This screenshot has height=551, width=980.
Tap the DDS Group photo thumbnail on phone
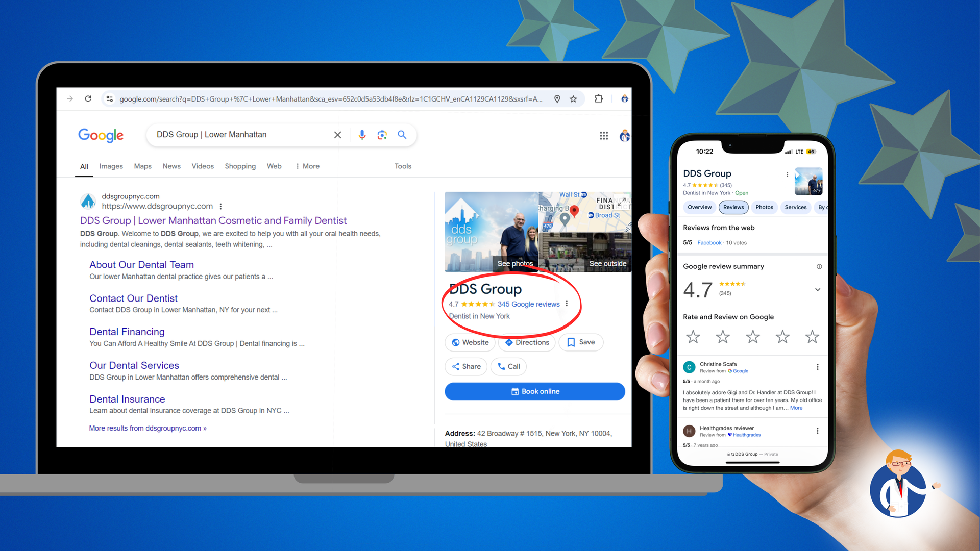pos(808,182)
